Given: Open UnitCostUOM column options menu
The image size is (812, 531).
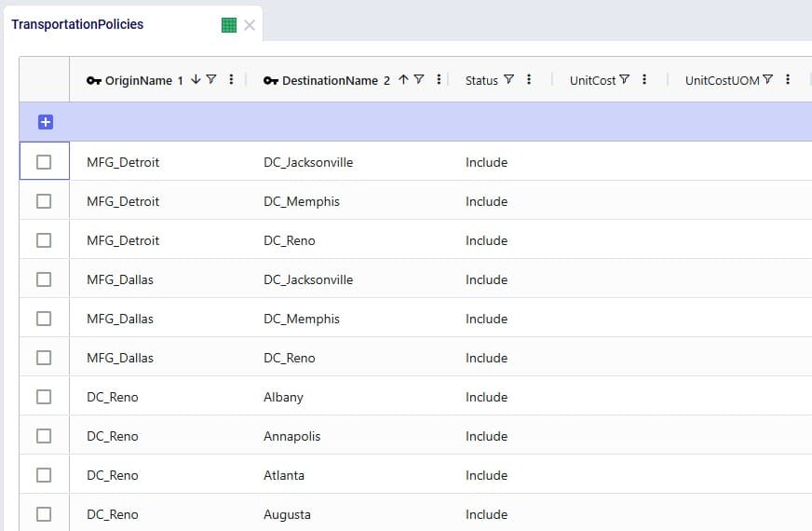Looking at the screenshot, I should click(788, 79).
